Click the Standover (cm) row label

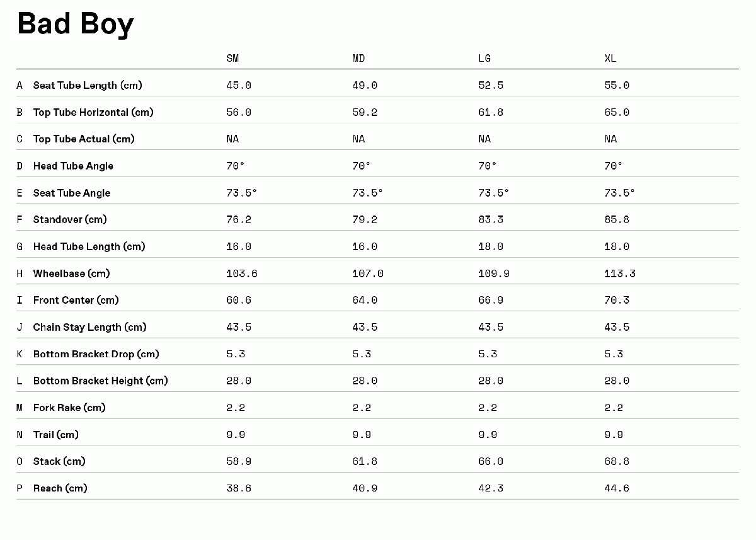coord(70,219)
